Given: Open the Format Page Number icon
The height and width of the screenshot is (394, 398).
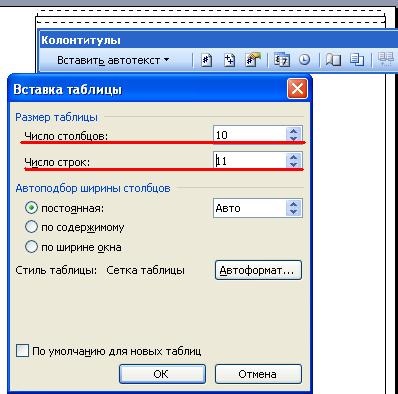Looking at the screenshot, I should point(252,60).
